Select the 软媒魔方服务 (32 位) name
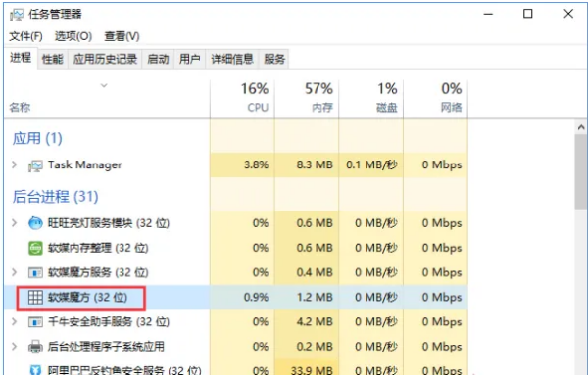Screen dimensions: 588x375 tap(98, 272)
